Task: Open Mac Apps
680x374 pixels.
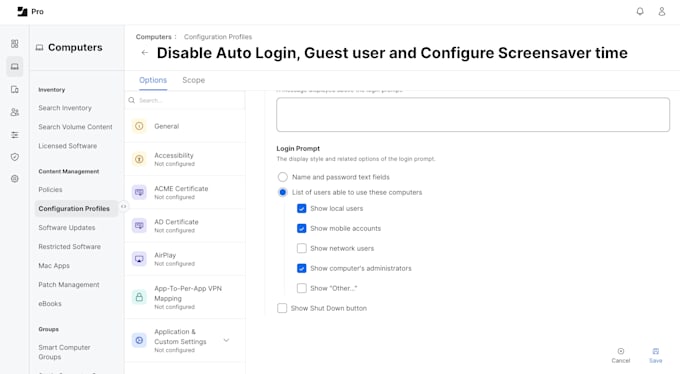Action: pyautogui.click(x=54, y=266)
